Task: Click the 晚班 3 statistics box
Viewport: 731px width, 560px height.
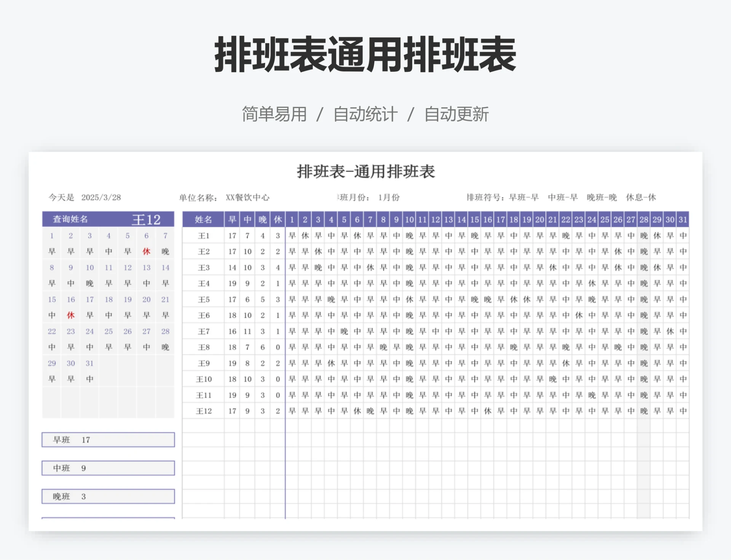Action: [108, 496]
